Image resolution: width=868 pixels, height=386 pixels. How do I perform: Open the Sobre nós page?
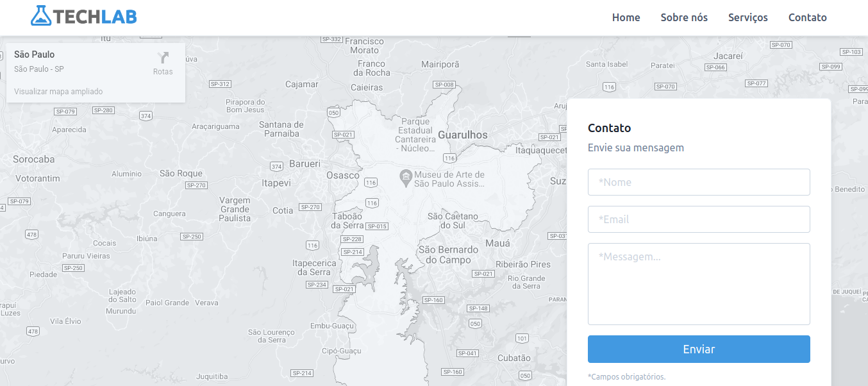(684, 17)
